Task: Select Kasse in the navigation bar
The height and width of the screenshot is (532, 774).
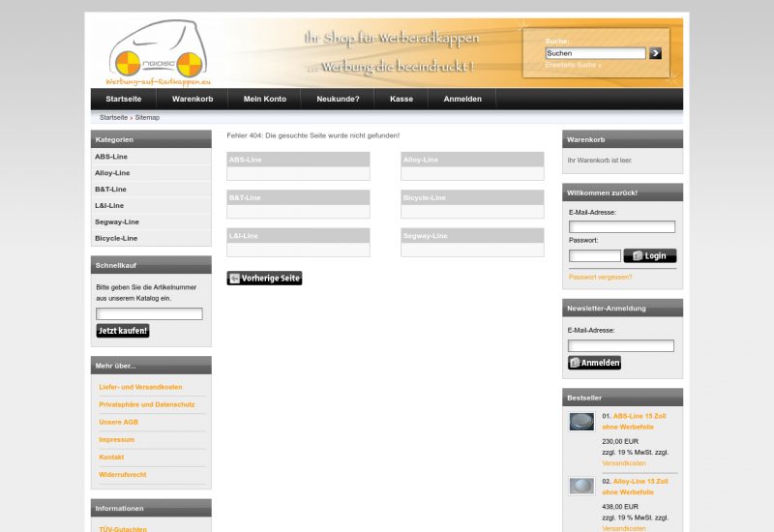Action: pos(402,99)
